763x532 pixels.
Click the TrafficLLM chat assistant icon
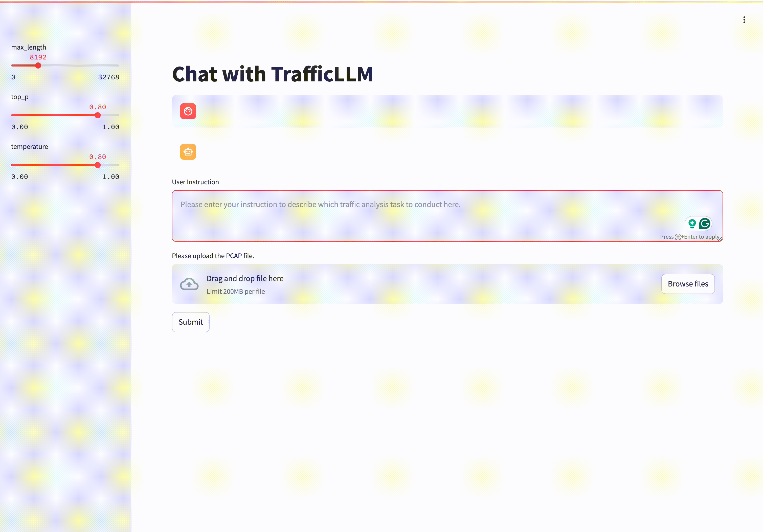point(188,152)
